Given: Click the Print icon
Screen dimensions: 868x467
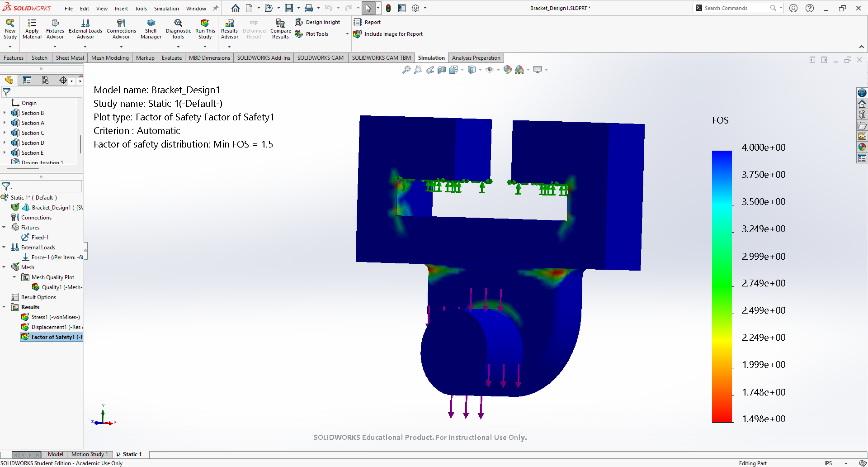Looking at the screenshot, I should pos(309,8).
